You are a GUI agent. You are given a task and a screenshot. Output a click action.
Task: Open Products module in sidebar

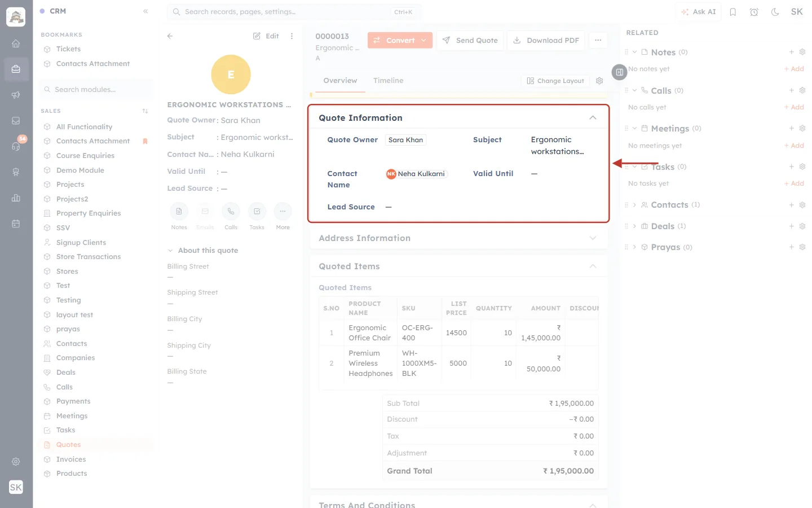click(x=71, y=474)
